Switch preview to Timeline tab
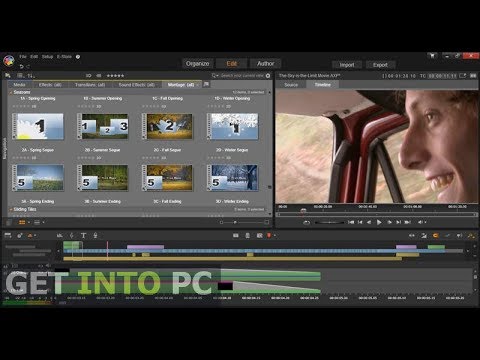480x360 pixels. (322, 85)
